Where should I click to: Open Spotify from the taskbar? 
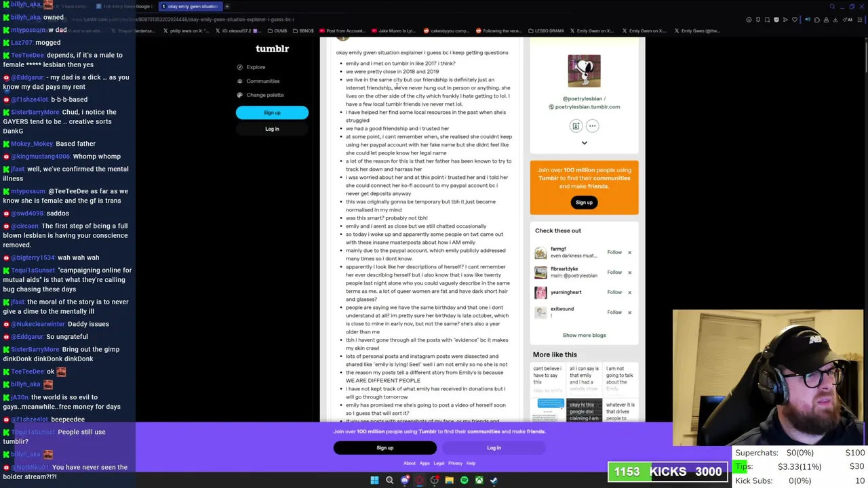[x=464, y=481]
